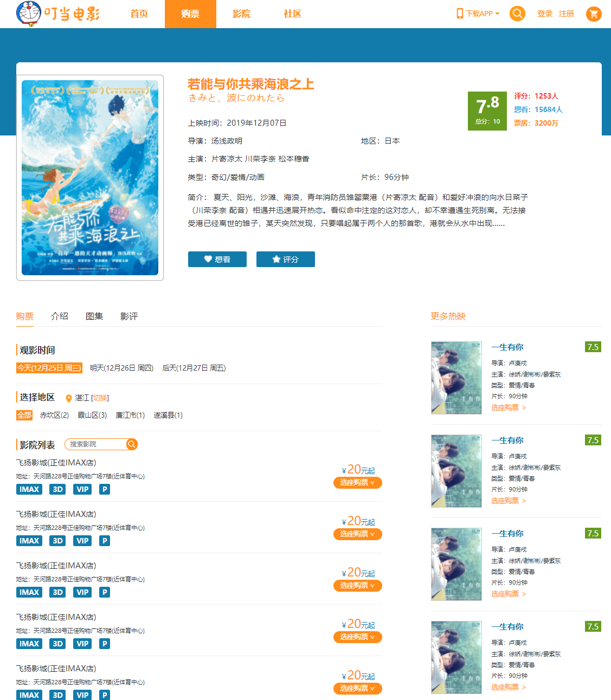Screen dimensions: 611x700
Task: Open the first cinema name 飞扬影城(正佳IMAX店)
Action: click(56, 463)
